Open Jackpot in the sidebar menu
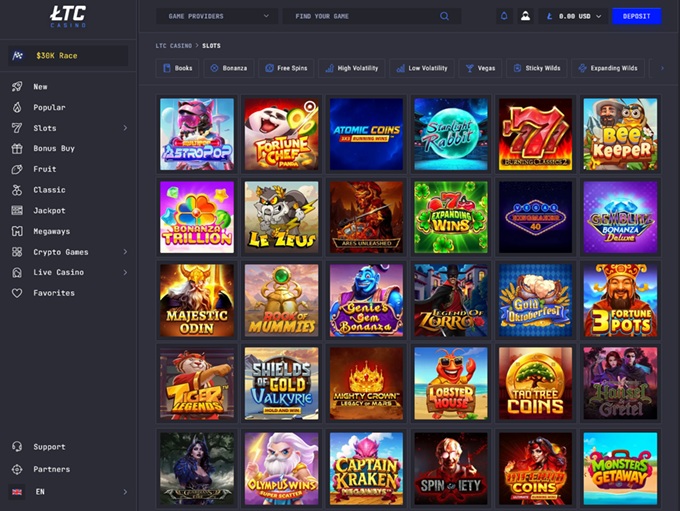Viewport: 680px width, 511px height. [x=49, y=211]
